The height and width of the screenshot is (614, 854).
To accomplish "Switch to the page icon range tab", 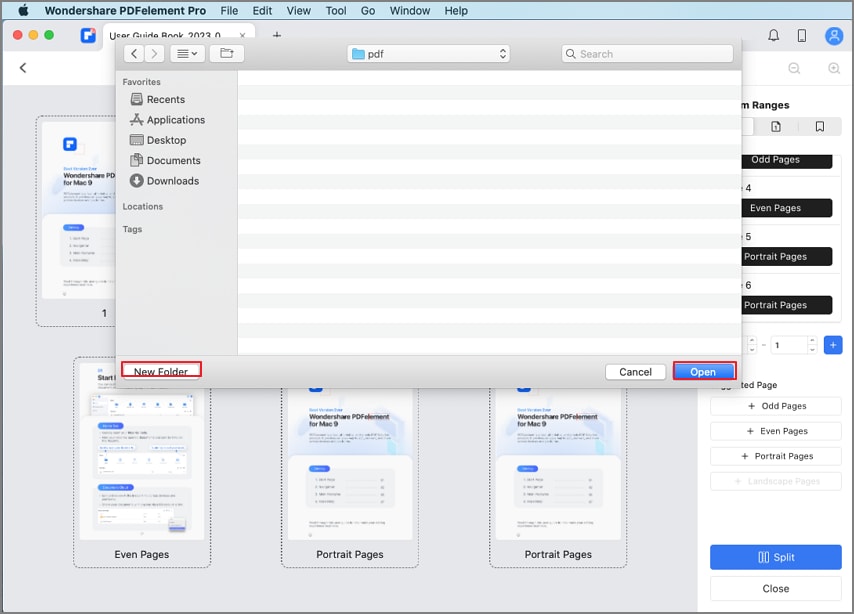I will coord(776,127).
